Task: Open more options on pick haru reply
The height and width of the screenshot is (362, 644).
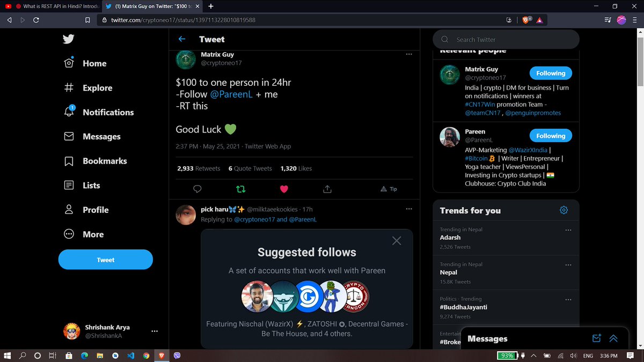Action: (409, 209)
